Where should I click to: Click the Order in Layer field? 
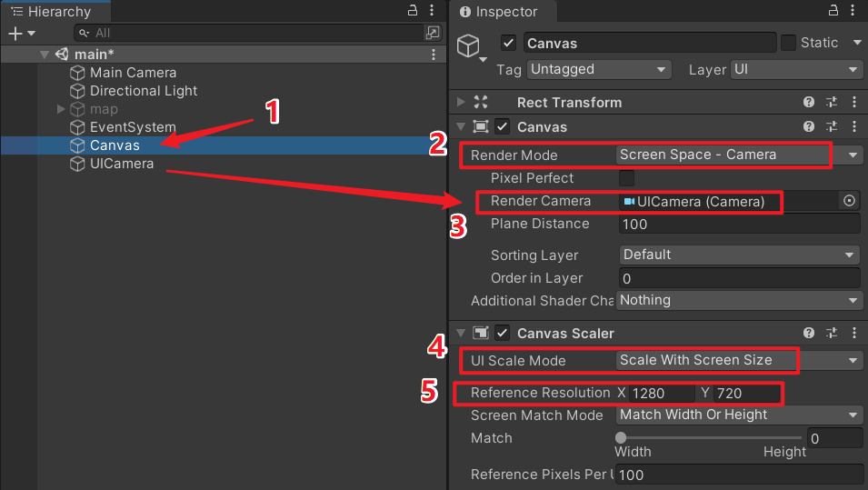click(x=738, y=278)
